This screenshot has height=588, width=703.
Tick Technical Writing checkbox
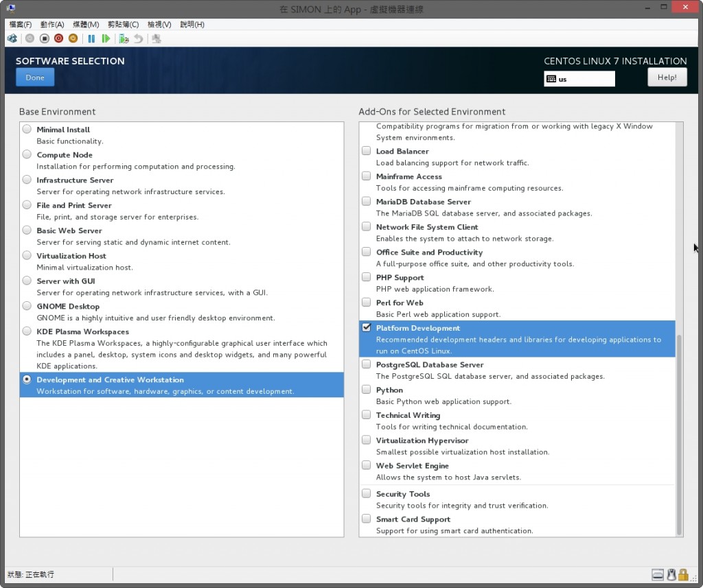(x=367, y=414)
